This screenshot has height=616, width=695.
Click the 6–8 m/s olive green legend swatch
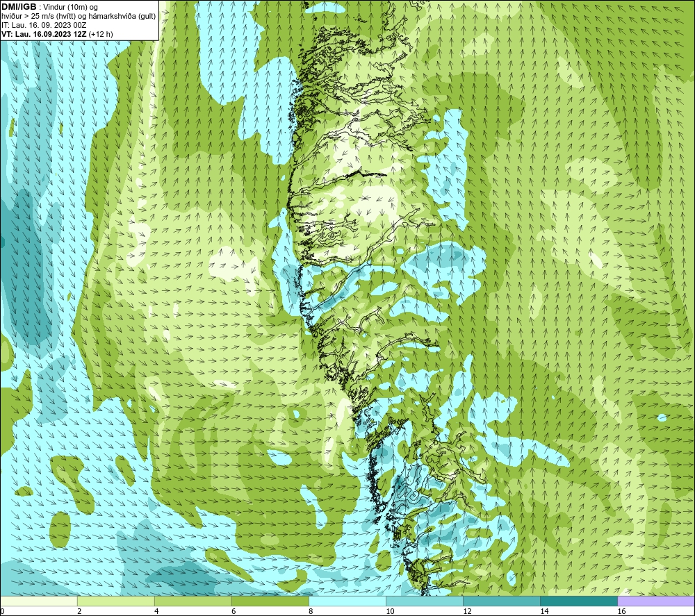(x=270, y=601)
